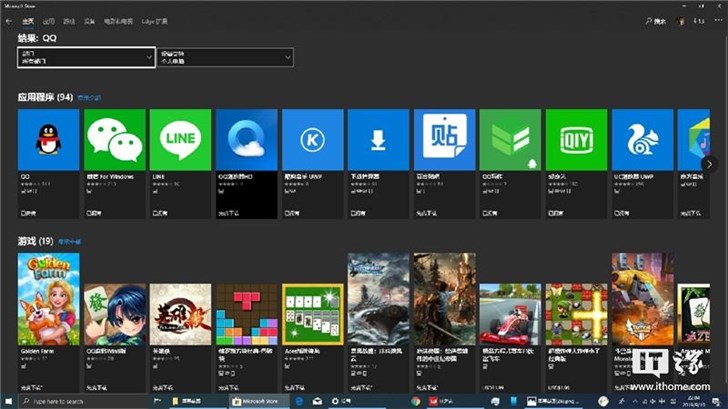
Task: Click the back arrow in Store header
Action: 8,20
